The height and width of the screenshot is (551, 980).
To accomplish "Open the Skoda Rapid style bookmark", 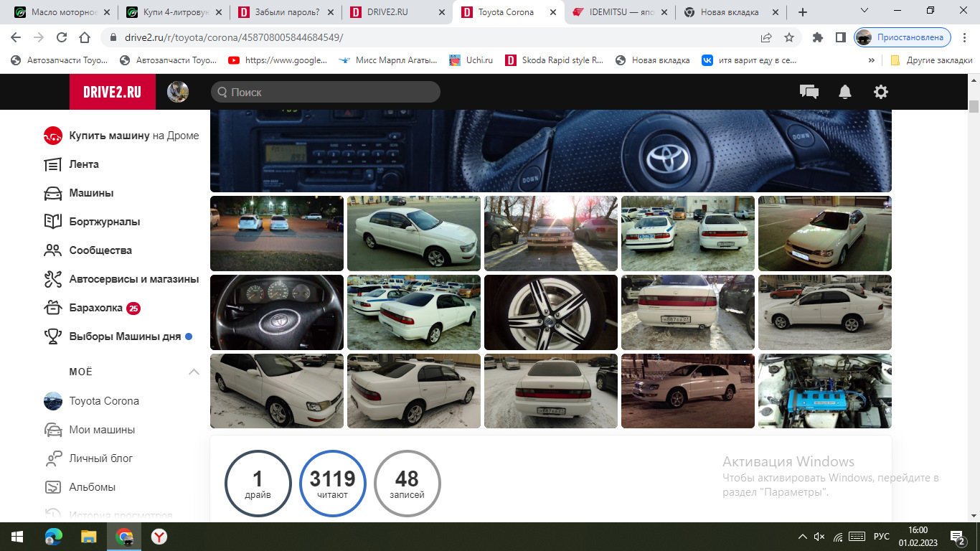I will coord(555,61).
